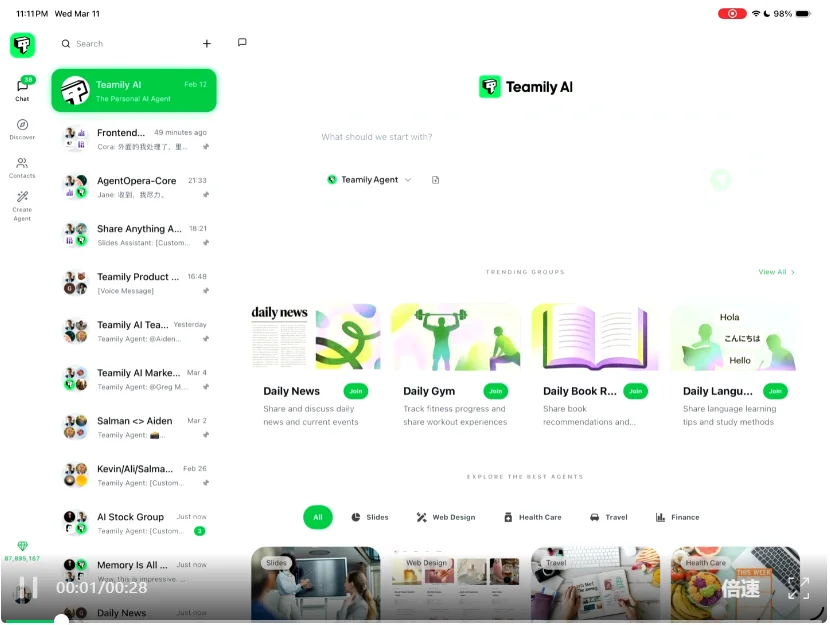Click the chat bubble icon above main panel
This screenshot has height=625, width=830.
(x=242, y=43)
